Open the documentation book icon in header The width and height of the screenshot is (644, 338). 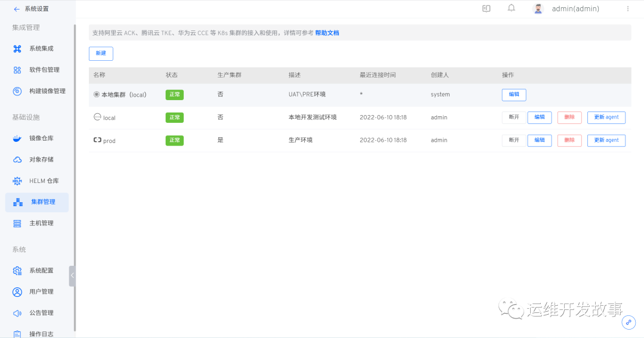487,8
